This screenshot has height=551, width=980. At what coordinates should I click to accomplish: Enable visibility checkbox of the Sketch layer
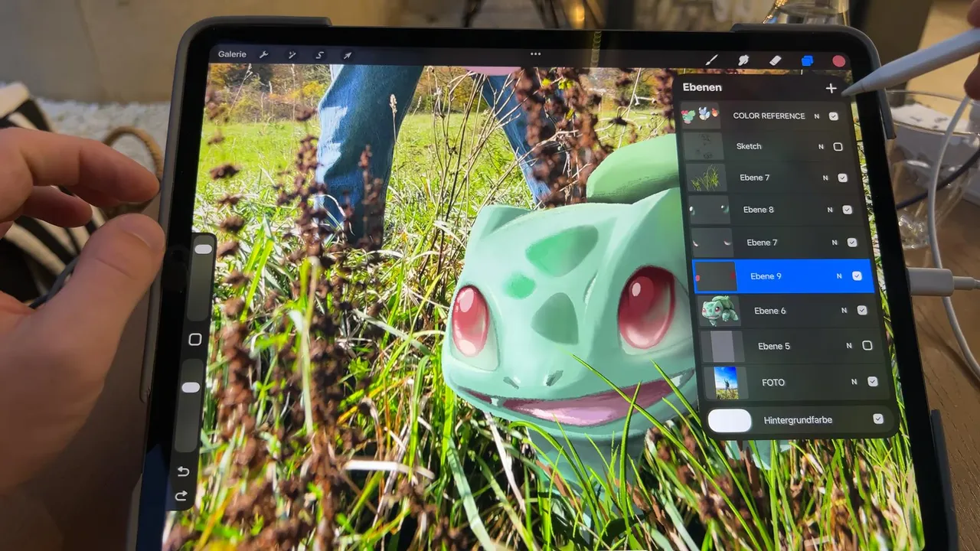point(838,146)
